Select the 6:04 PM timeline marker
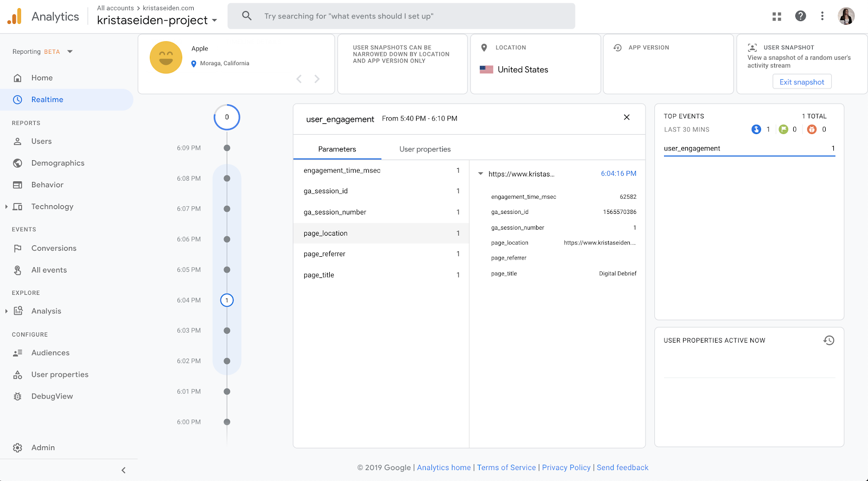The width and height of the screenshot is (868, 481). coord(227,300)
